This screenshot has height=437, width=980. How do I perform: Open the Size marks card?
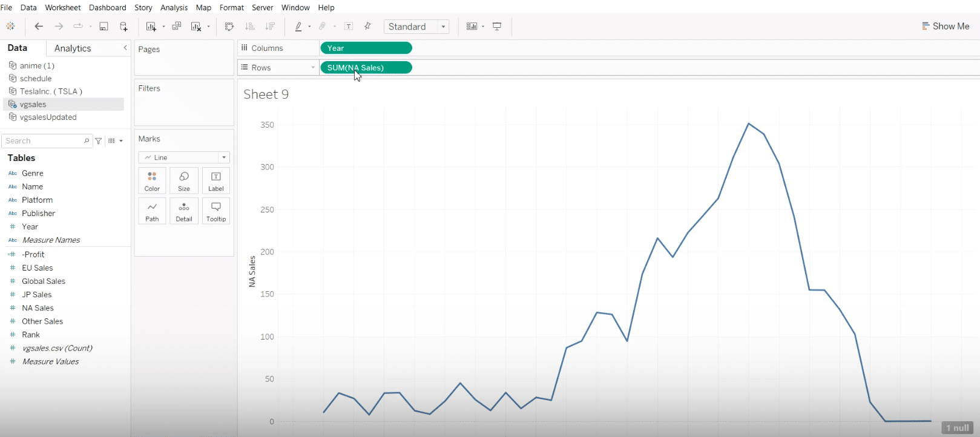[x=184, y=181]
